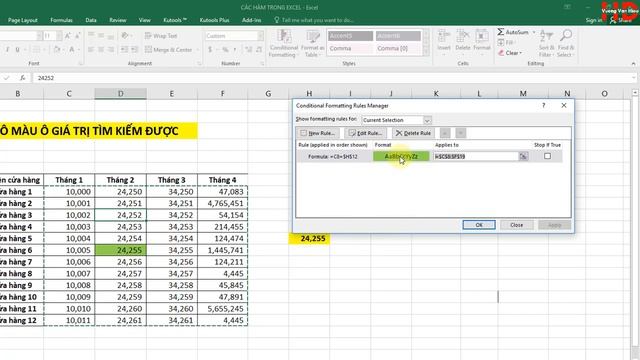Click the Fill Color bucket icon
Image resolution: width=640 pixels, height=360 pixels.
(x=57, y=50)
